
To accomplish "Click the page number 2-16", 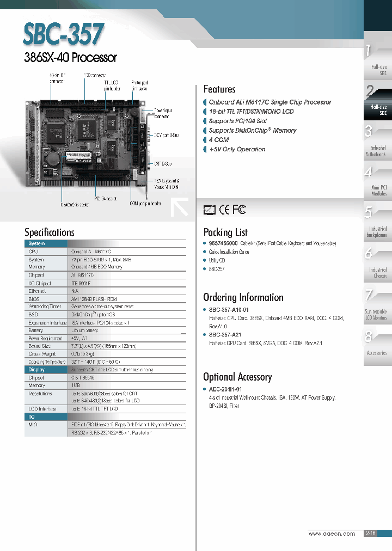I will tap(371, 533).
